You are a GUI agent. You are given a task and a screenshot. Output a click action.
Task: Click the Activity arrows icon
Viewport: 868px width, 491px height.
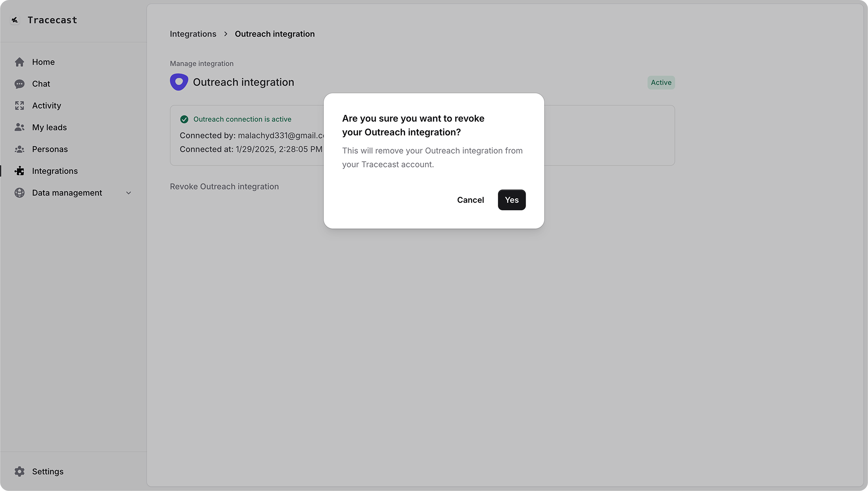20,105
